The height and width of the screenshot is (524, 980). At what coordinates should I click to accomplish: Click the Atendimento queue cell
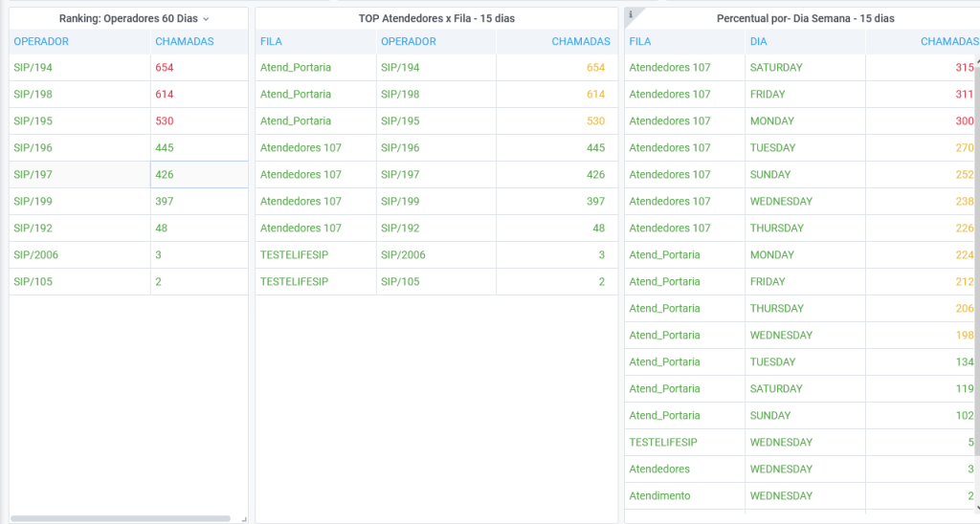[659, 496]
